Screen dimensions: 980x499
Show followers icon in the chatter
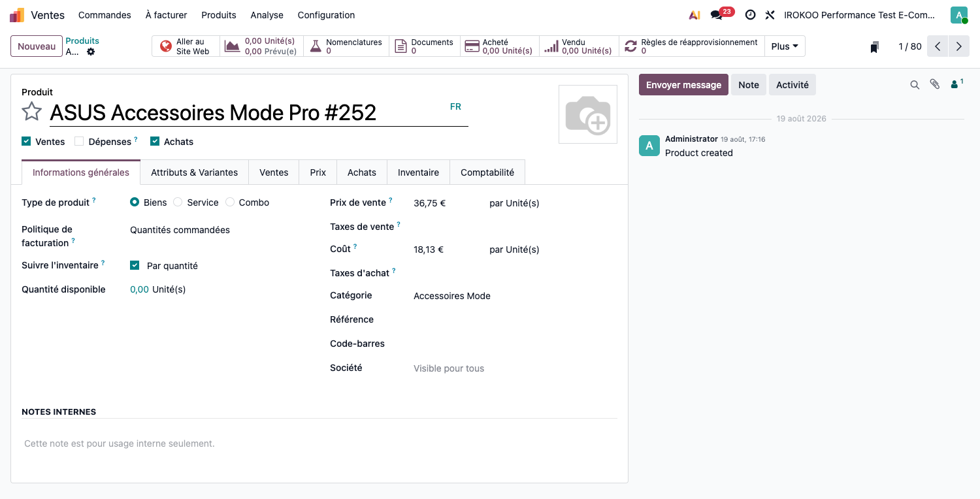957,84
